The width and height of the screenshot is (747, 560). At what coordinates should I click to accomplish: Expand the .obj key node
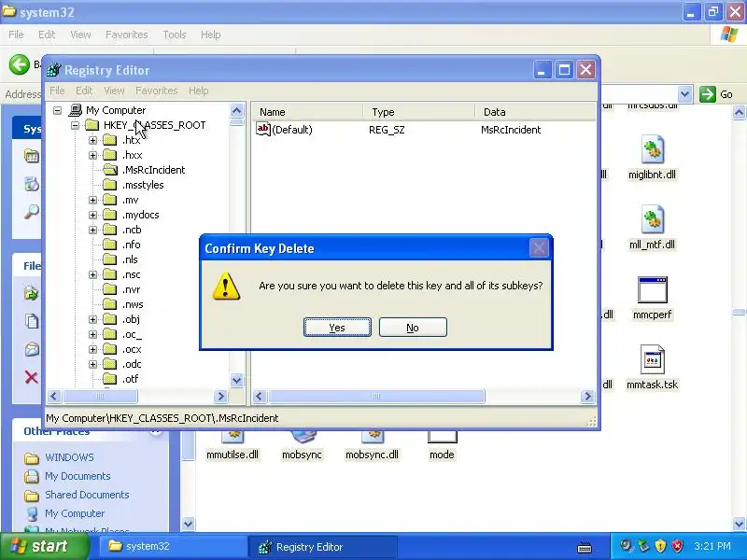[92, 319]
